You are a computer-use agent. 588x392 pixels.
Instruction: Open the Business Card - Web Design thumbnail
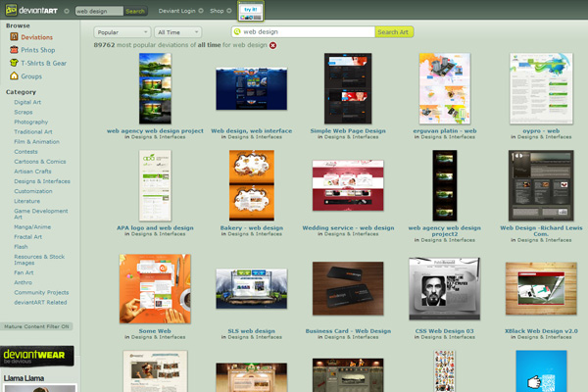tap(348, 289)
